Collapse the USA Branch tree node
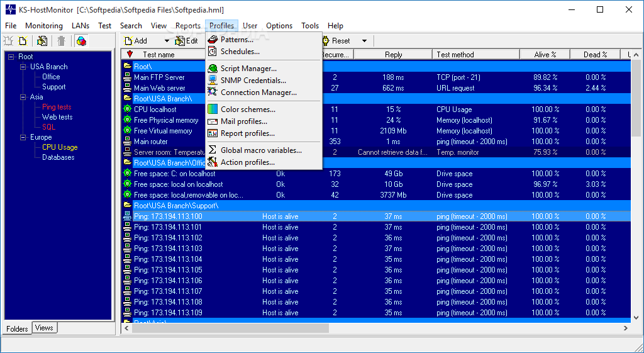The image size is (644, 353). click(23, 67)
